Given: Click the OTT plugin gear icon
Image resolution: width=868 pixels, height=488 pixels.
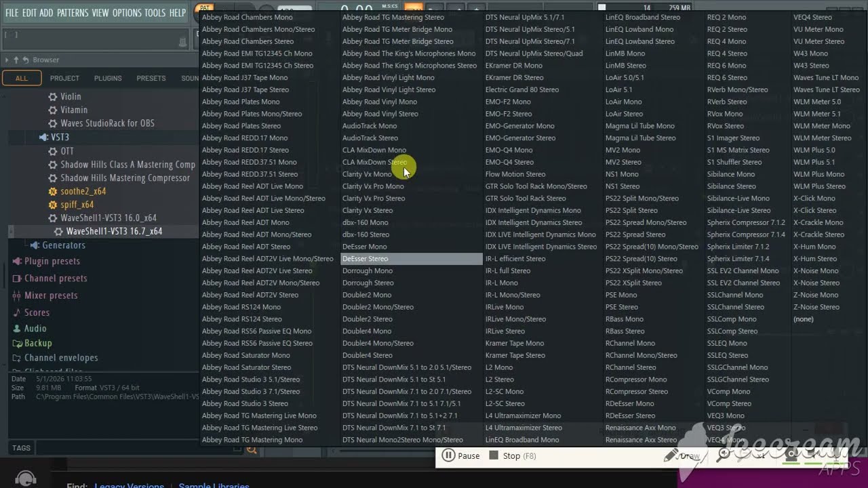Looking at the screenshot, I should point(52,151).
